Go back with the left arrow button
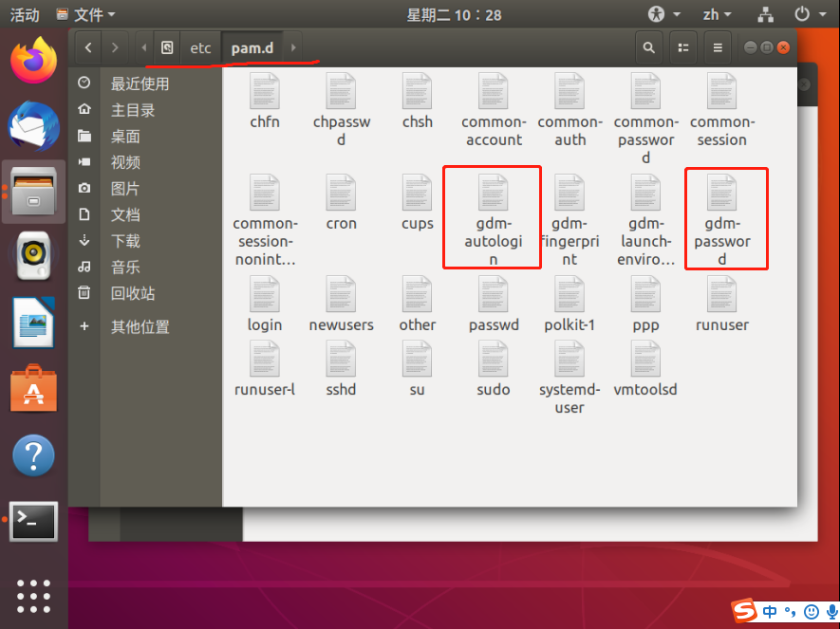The height and width of the screenshot is (629, 840). pos(88,47)
